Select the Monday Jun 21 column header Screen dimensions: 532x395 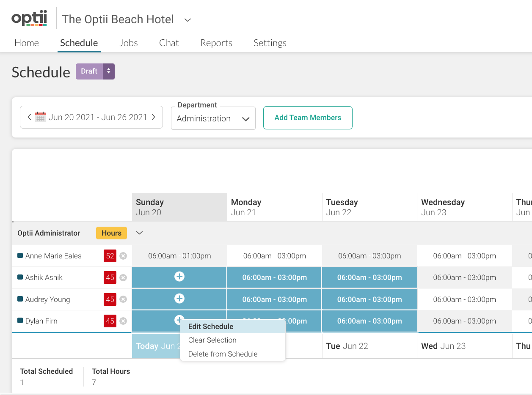[275, 207]
